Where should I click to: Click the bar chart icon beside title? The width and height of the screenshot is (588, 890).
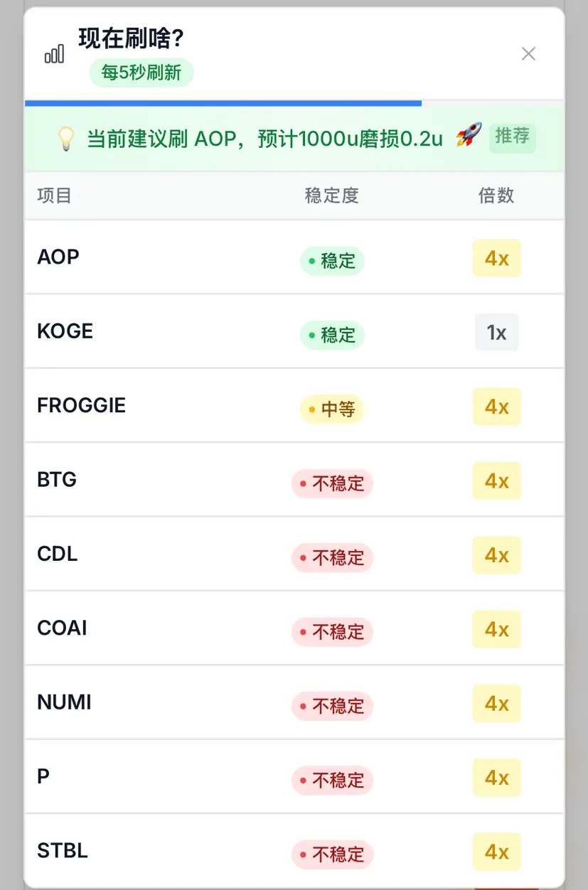click(x=54, y=53)
